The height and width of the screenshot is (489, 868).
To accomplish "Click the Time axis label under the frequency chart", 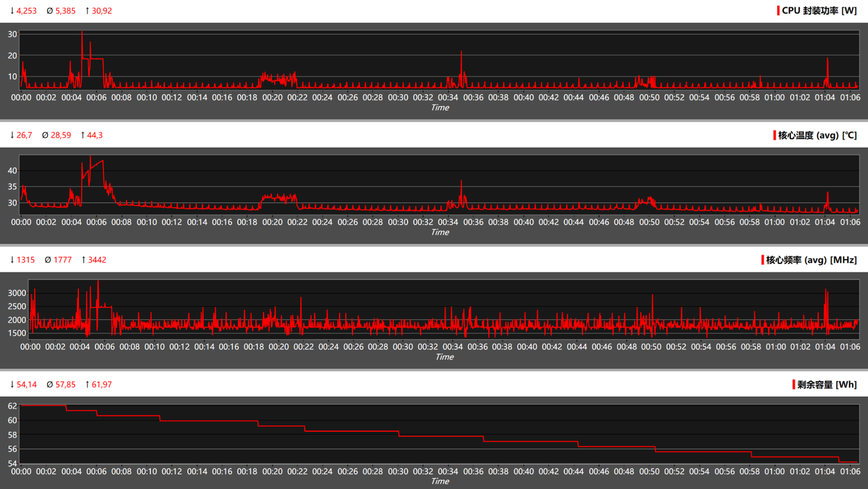I will 444,357.
